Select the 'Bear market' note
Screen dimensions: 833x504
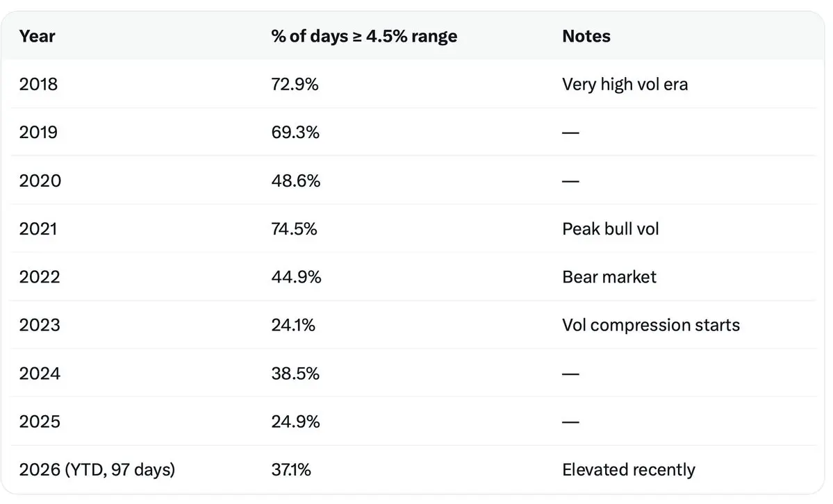pyautogui.click(x=609, y=277)
